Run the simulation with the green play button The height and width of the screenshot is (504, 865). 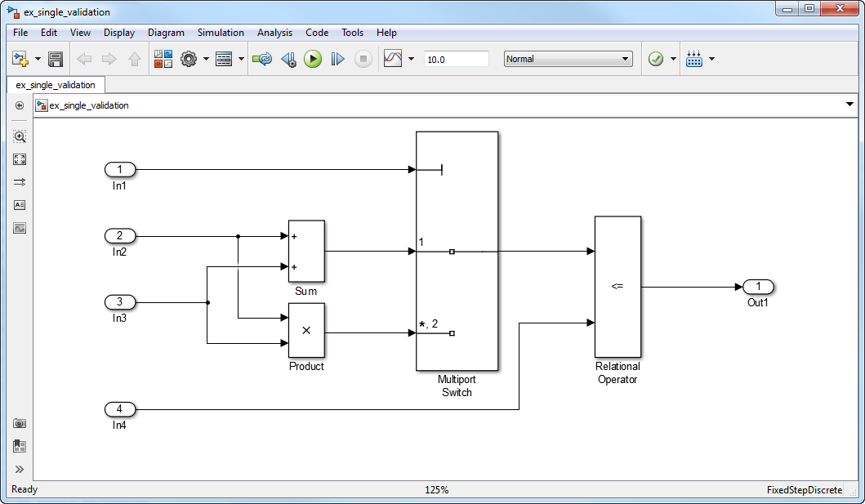click(313, 59)
